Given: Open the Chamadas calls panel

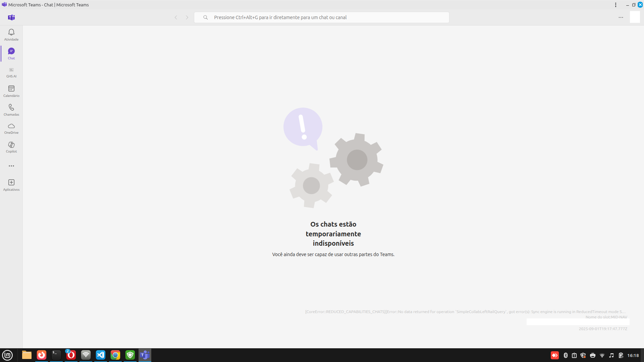Looking at the screenshot, I should [x=11, y=110].
